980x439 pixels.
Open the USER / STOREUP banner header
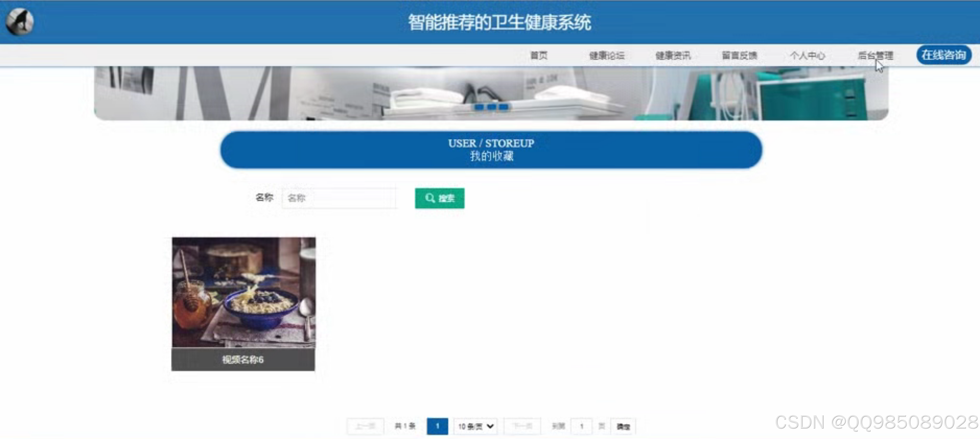(x=491, y=149)
